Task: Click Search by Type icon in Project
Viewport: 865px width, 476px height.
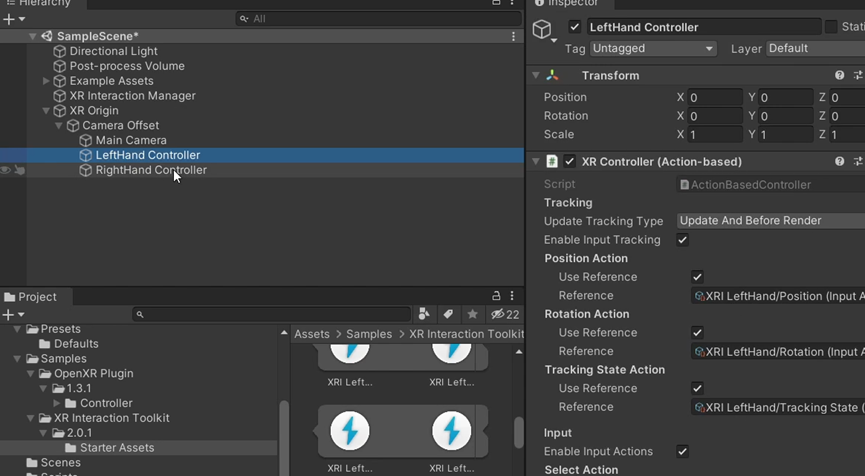Action: pyautogui.click(x=424, y=314)
